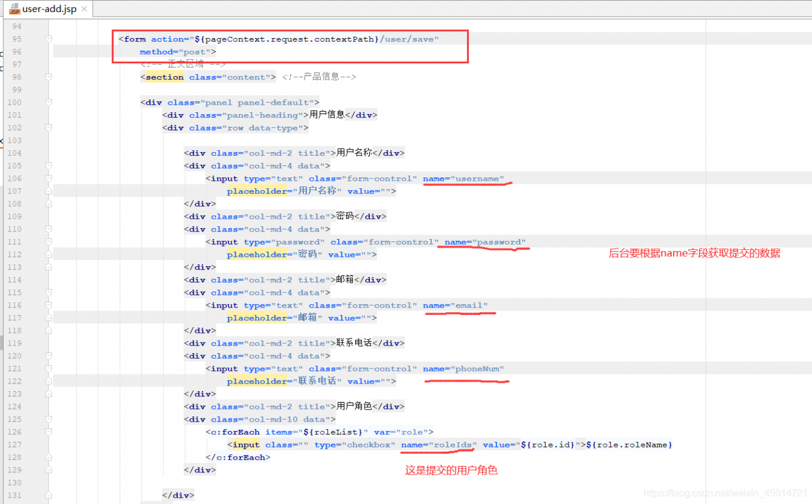Click the name="email" attribute
The image size is (812, 504).
(x=455, y=306)
